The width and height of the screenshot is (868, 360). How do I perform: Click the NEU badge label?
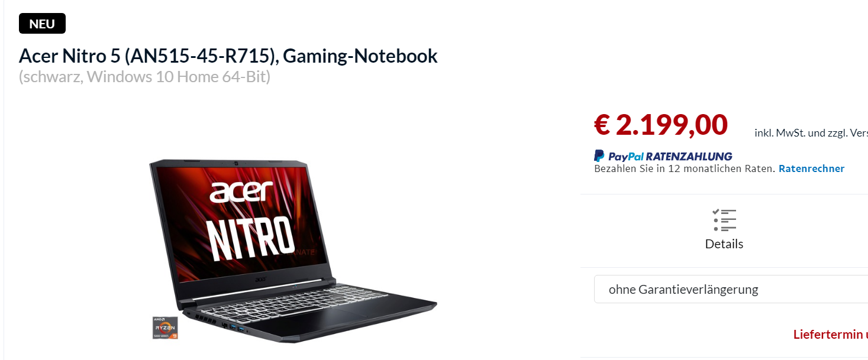click(42, 24)
